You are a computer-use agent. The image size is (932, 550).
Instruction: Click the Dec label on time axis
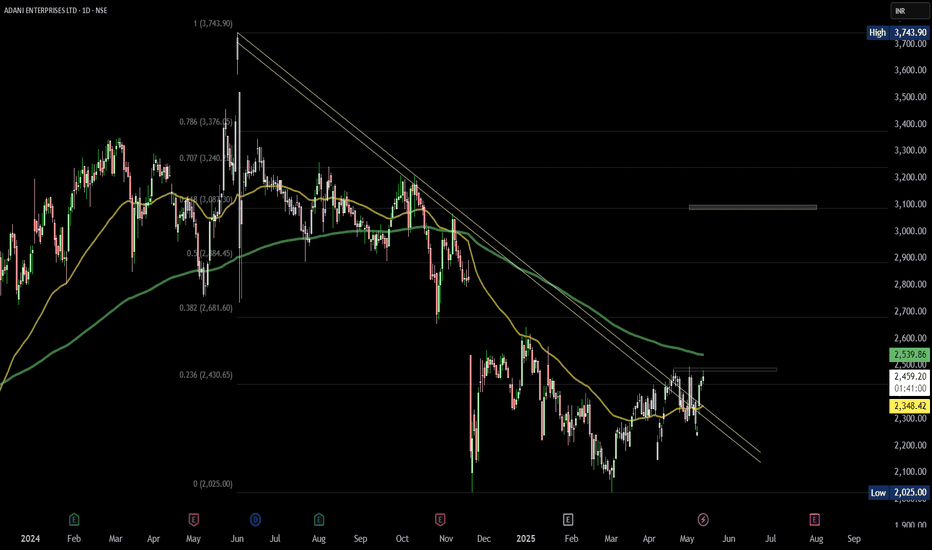[484, 539]
